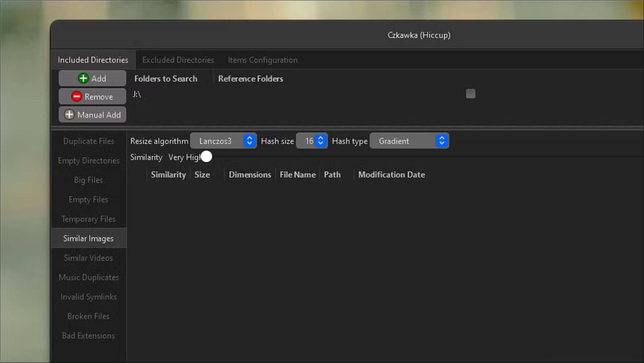Screen dimensions: 644x363
Task: Open the Items Configuration tab
Action: [x=262, y=60]
